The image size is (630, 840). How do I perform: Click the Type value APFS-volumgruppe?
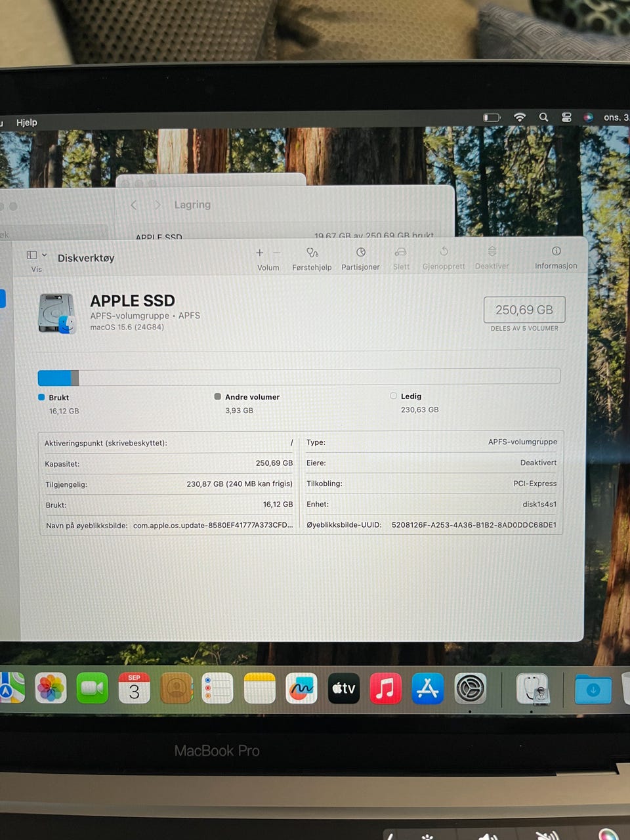[x=522, y=442]
